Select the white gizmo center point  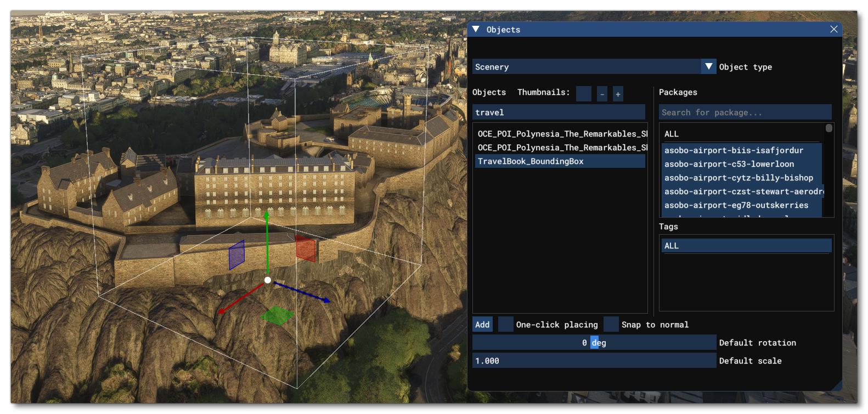point(268,280)
